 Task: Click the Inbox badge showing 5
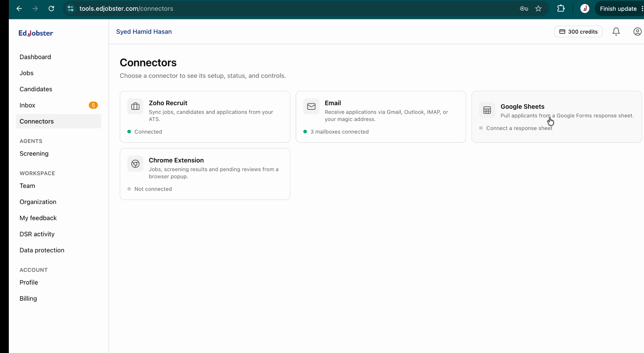click(93, 105)
